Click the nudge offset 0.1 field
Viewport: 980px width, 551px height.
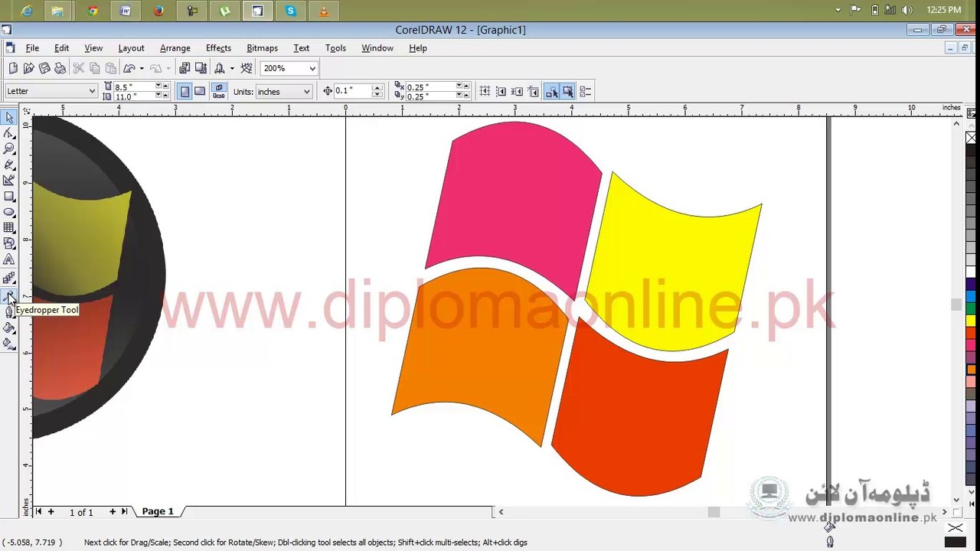[352, 91]
